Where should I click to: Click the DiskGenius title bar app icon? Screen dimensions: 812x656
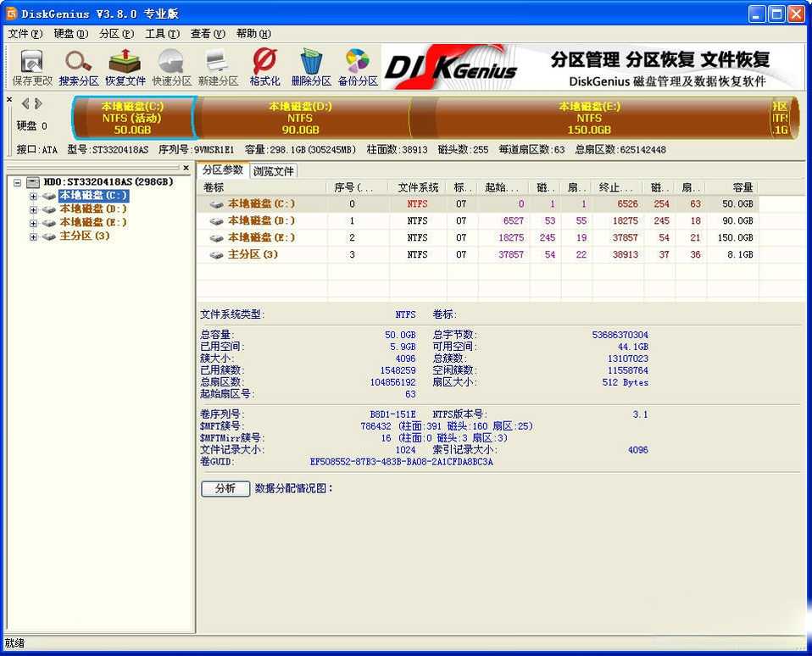[11, 13]
